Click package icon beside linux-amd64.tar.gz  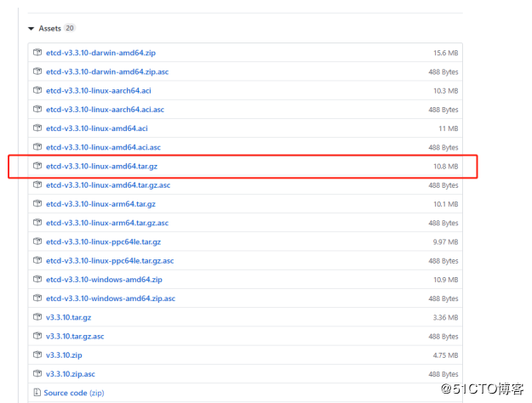tap(37, 166)
